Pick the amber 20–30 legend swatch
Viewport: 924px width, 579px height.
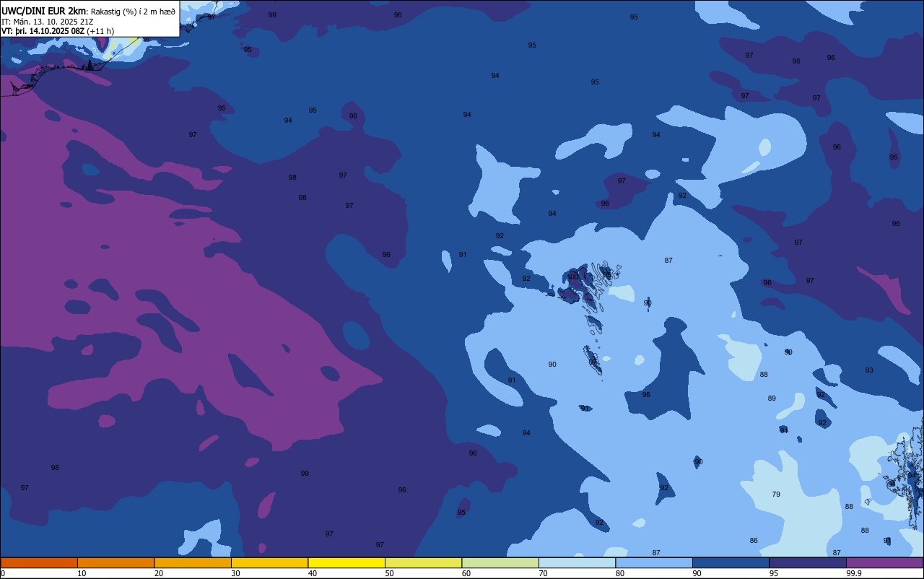[x=193, y=562]
